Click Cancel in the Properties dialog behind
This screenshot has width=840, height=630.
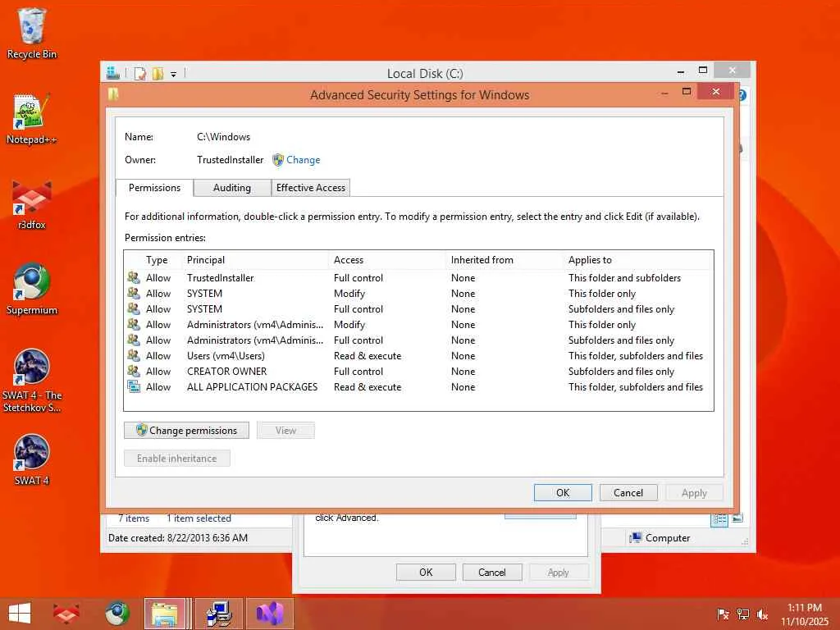(492, 572)
